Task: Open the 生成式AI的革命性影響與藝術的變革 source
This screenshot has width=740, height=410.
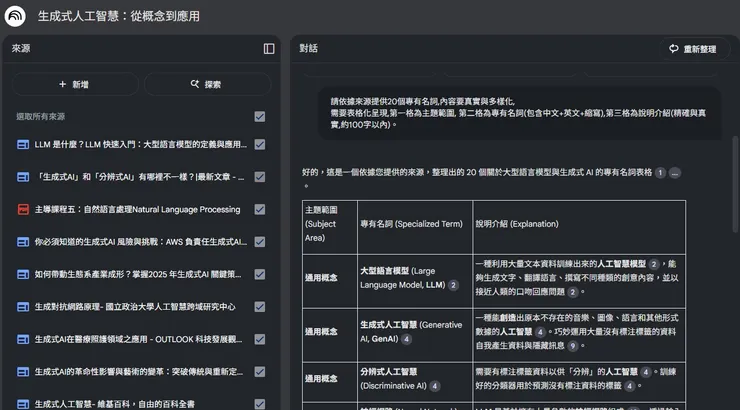Action: (139, 372)
